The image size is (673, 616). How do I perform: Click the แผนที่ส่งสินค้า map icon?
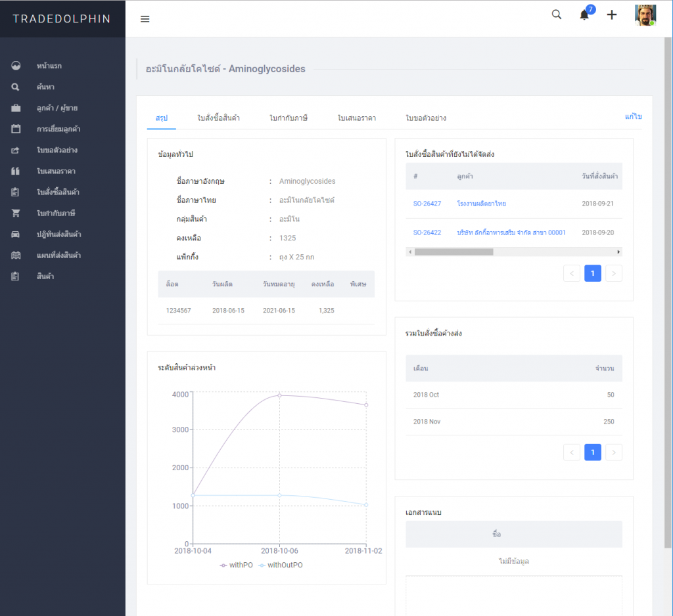(x=16, y=255)
